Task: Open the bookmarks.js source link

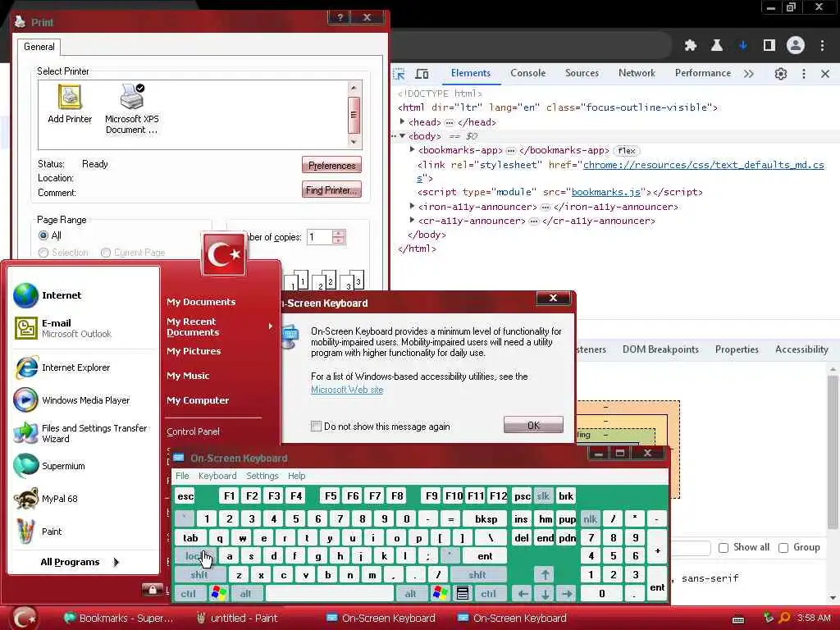Action: point(606,192)
